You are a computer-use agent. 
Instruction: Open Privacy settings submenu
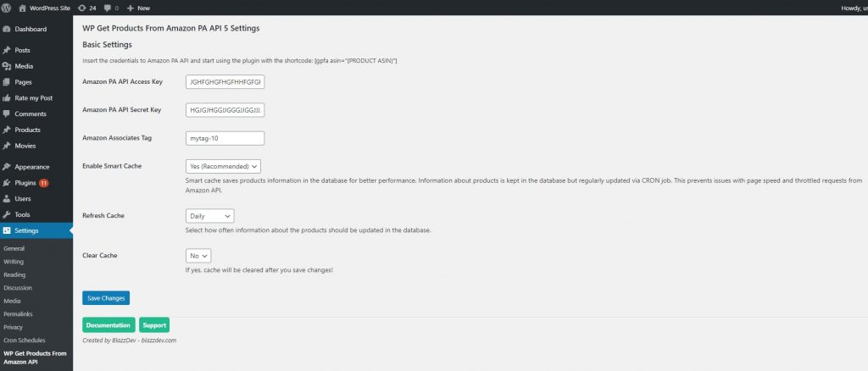click(14, 327)
